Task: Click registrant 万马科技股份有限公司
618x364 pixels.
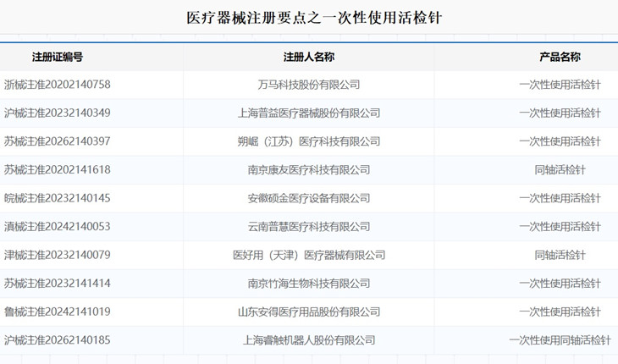Action: pyautogui.click(x=309, y=85)
